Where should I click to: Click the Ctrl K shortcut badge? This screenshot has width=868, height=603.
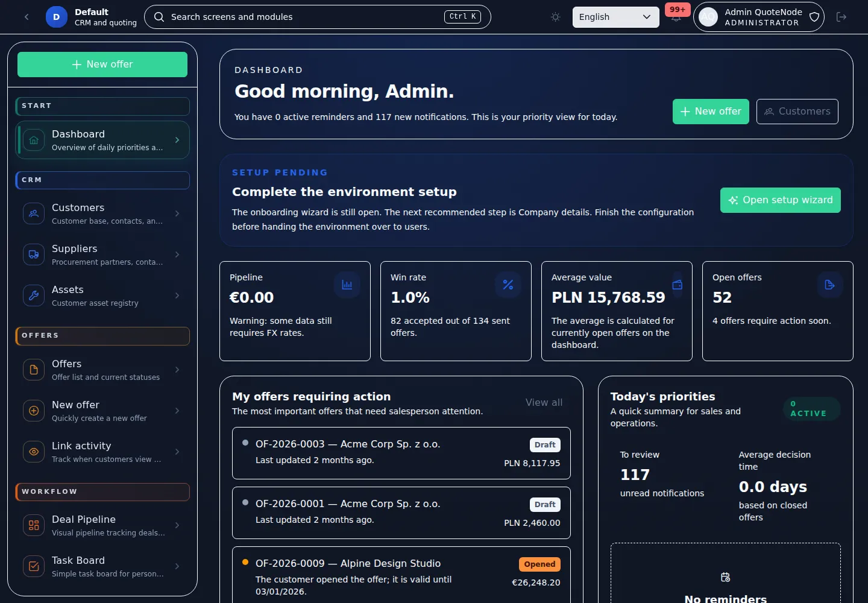pos(462,17)
